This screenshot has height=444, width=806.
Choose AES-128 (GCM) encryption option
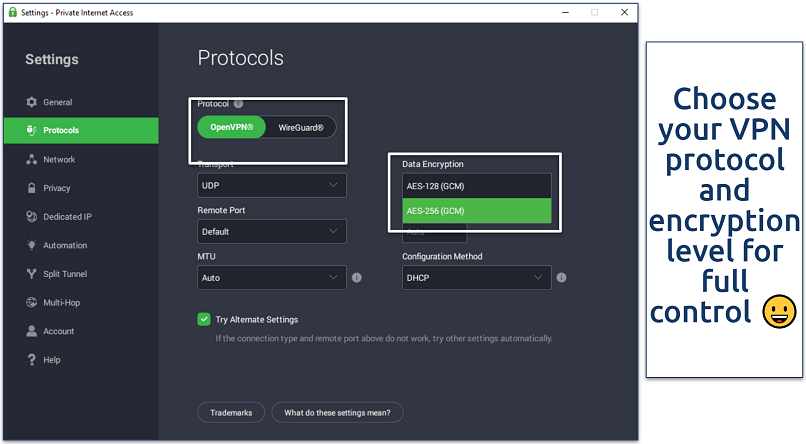click(477, 186)
